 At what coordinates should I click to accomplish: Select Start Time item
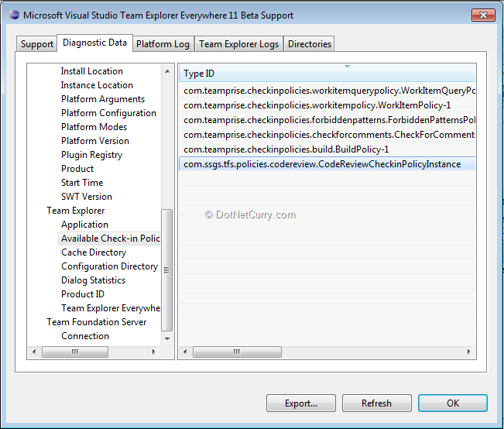tap(82, 183)
